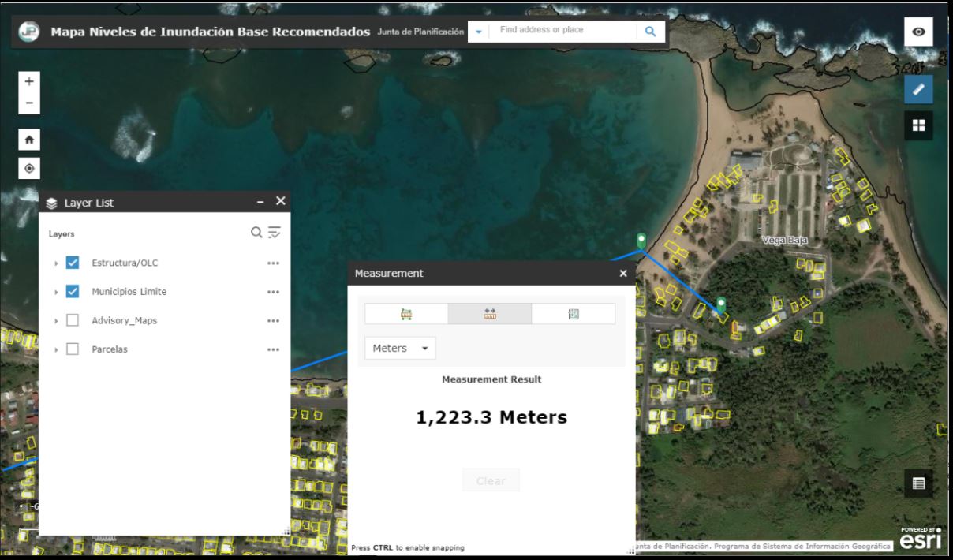Click the Find address or place field
The image size is (953, 560).
[562, 30]
